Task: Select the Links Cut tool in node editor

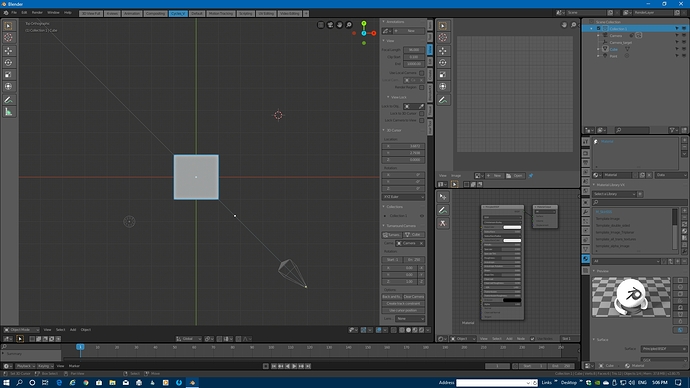Action: pyautogui.click(x=443, y=223)
